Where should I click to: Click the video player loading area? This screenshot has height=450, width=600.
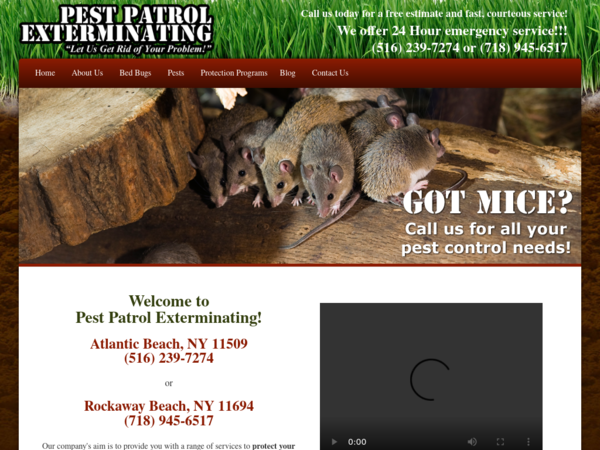point(431,377)
